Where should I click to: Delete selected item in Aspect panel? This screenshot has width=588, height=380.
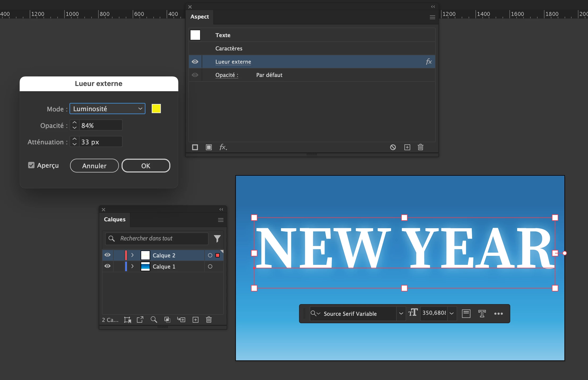pos(421,147)
